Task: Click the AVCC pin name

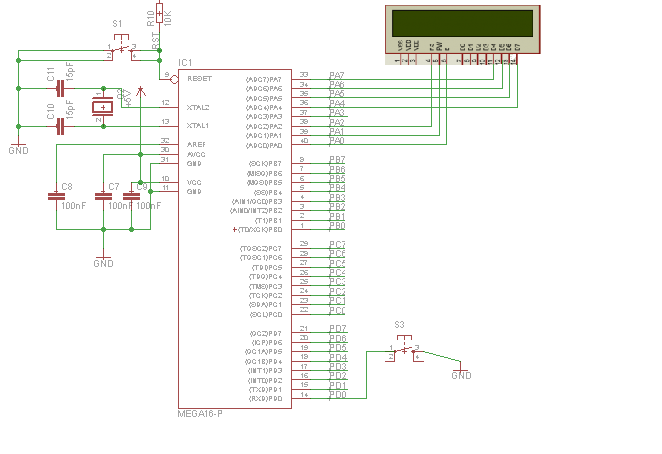Action: click(196, 155)
